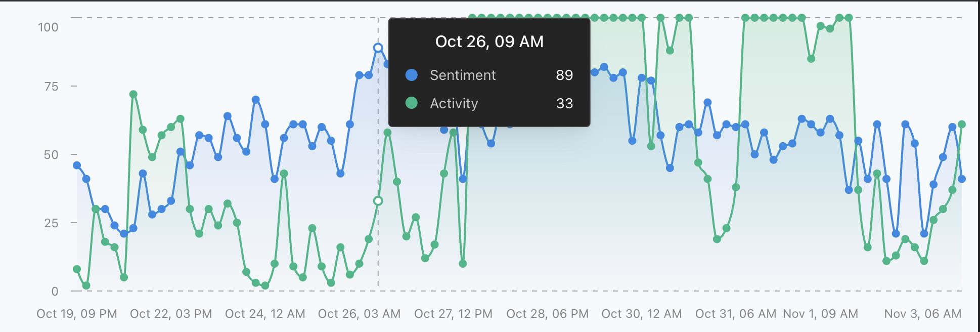Select the Oct 24, 12 AM axis label
The image size is (980, 332).
point(265,314)
